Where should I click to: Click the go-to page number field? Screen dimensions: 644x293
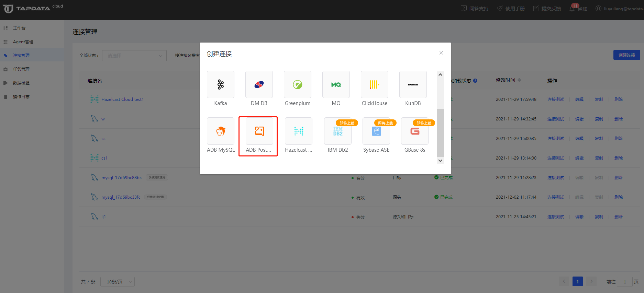click(625, 282)
